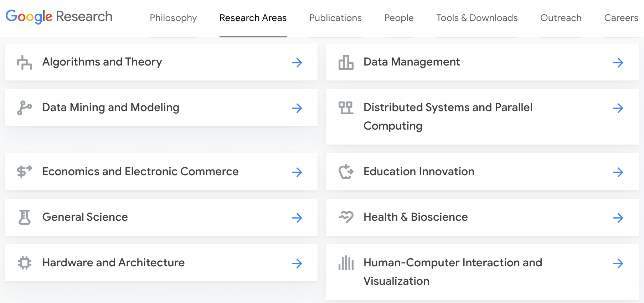Click arrow on Hardware and Architecture card
Screen dimensions: 644x303
tap(297, 263)
